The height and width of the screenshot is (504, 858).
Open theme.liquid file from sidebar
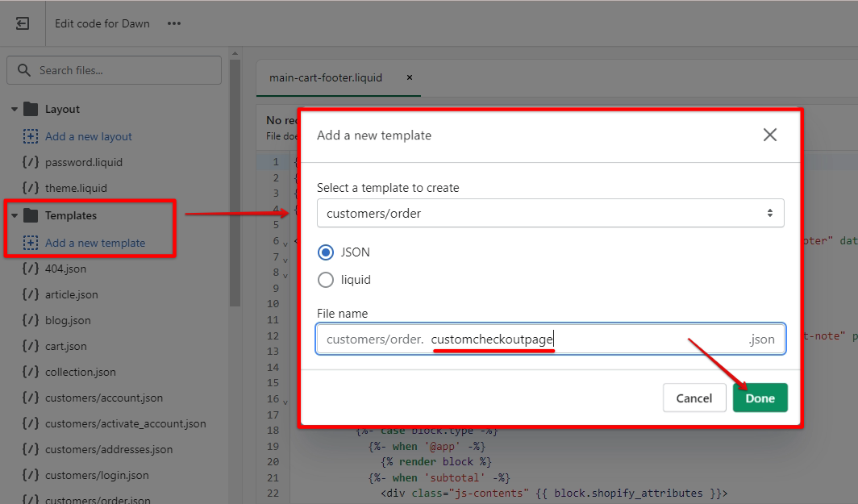pos(76,188)
